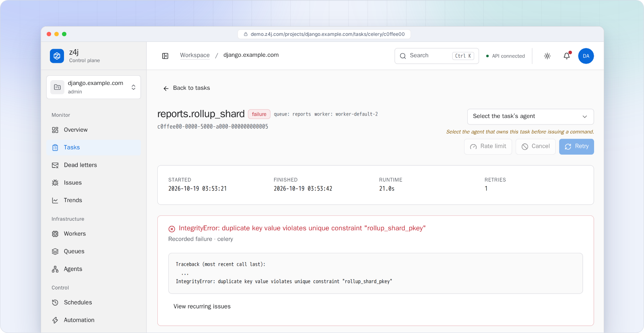Click the Queues stack icon

coord(55,252)
